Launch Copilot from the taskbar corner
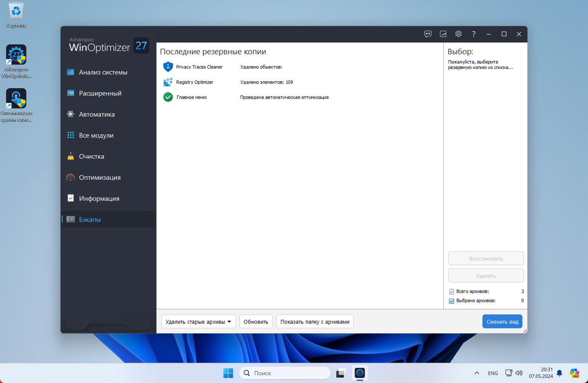This screenshot has width=588, height=383. pos(575,373)
